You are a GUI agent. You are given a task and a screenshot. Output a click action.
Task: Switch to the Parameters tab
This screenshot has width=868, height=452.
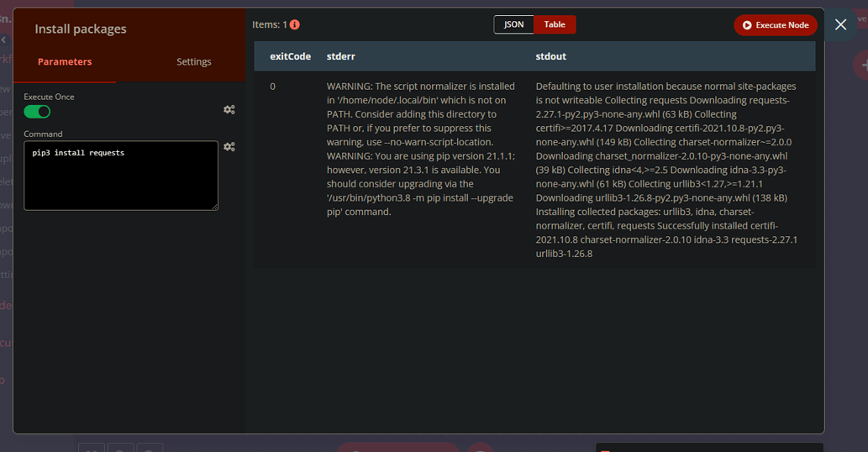65,62
